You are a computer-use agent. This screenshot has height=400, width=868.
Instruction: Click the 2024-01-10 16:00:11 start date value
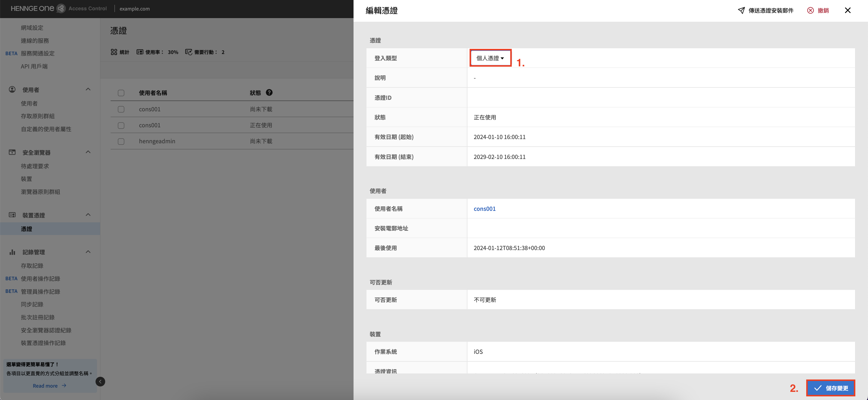pyautogui.click(x=499, y=137)
